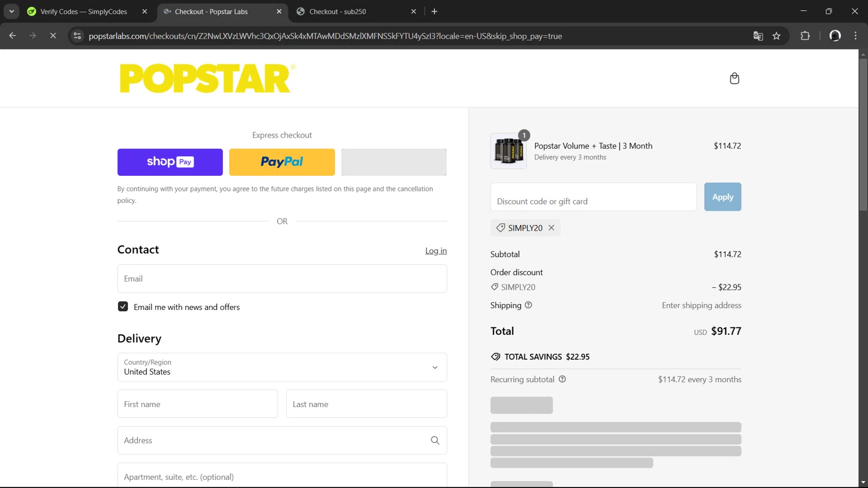Remove the SIMPLY20 discount code
The height and width of the screenshot is (488, 868).
(x=551, y=228)
